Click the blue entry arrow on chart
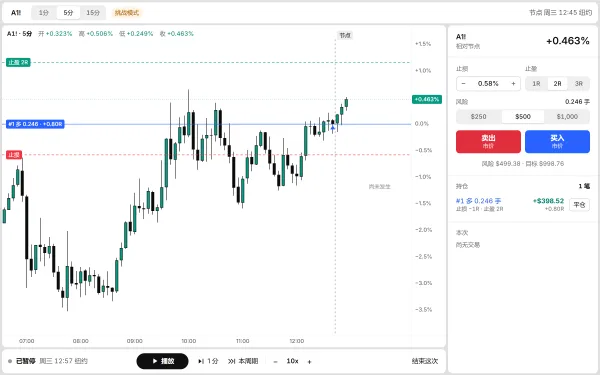The width and height of the screenshot is (600, 375). point(333,128)
